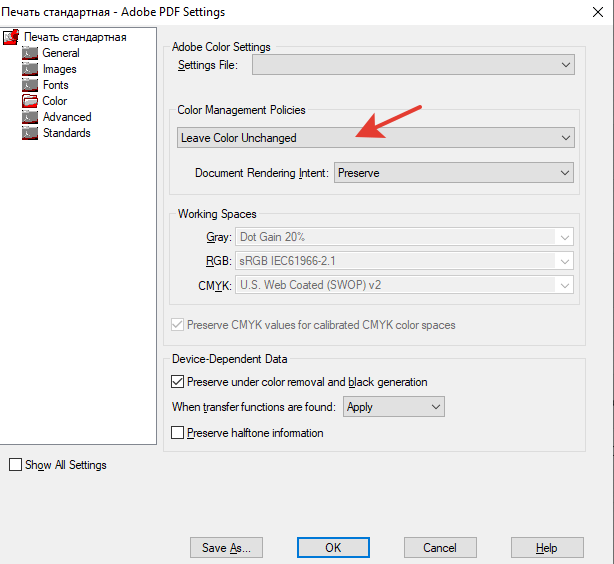Image resolution: width=614 pixels, height=564 pixels.
Task: Click the Cancel button
Action: click(x=440, y=548)
